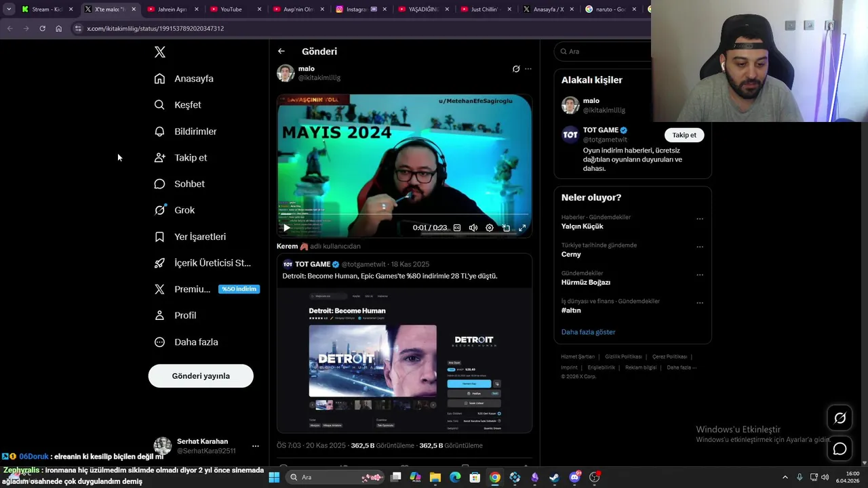Open floating Grok button
868x488 pixels.
pyautogui.click(x=840, y=418)
